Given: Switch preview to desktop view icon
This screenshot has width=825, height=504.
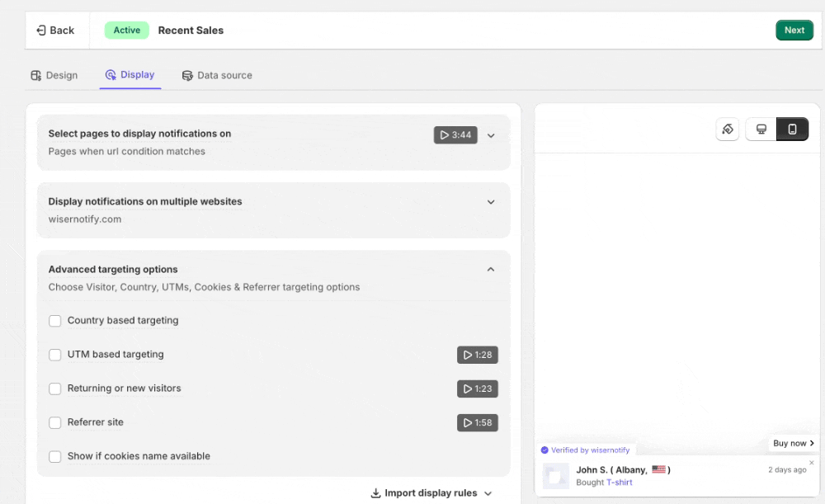Looking at the screenshot, I should [x=761, y=130].
